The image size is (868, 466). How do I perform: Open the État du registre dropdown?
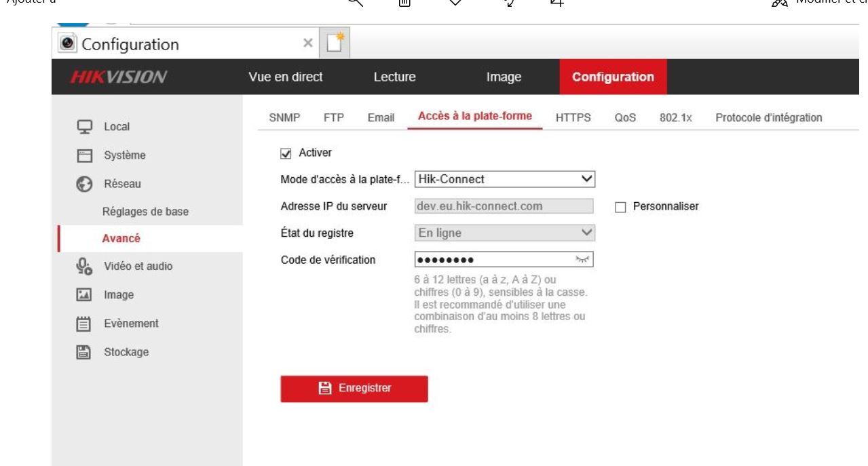504,233
